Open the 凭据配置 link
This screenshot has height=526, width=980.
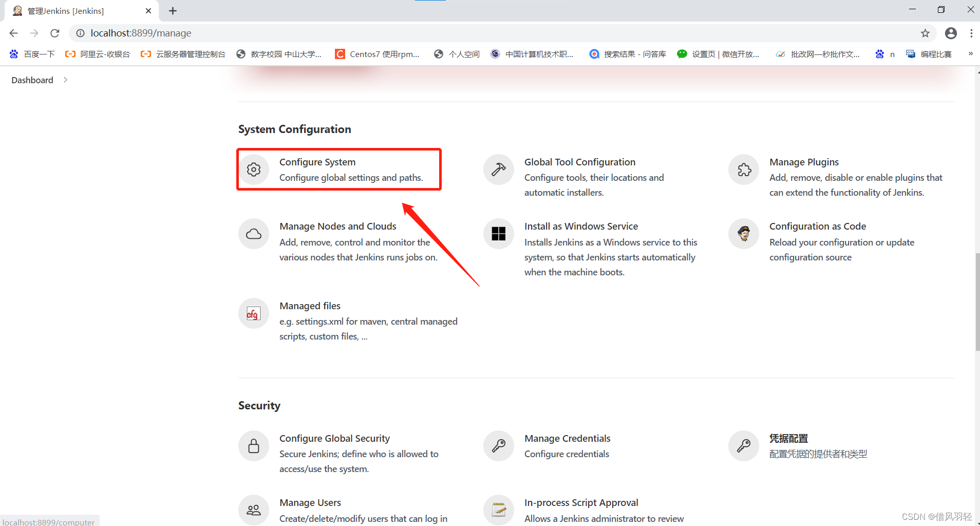coord(788,439)
